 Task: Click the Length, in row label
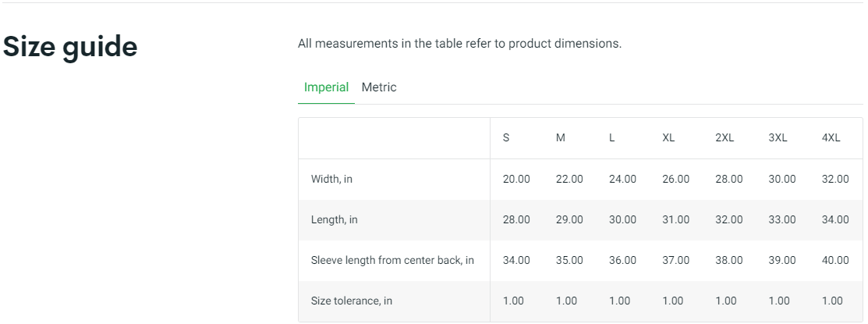334,220
